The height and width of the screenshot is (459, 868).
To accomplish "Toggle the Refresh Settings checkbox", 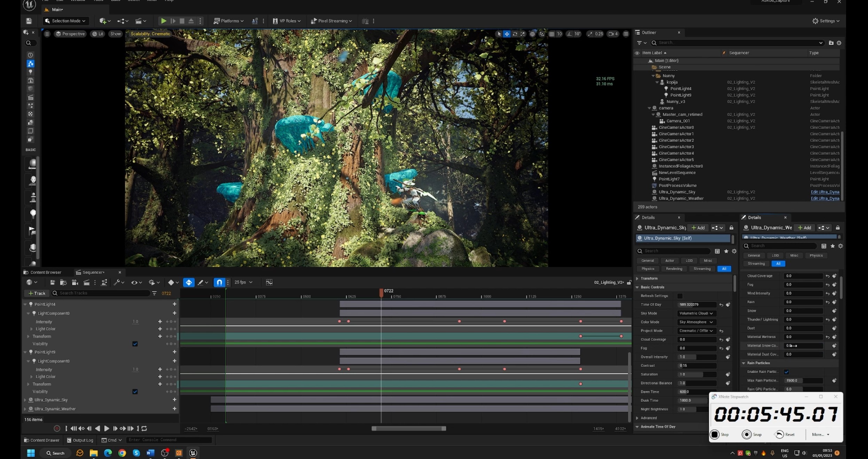I will coord(680,296).
